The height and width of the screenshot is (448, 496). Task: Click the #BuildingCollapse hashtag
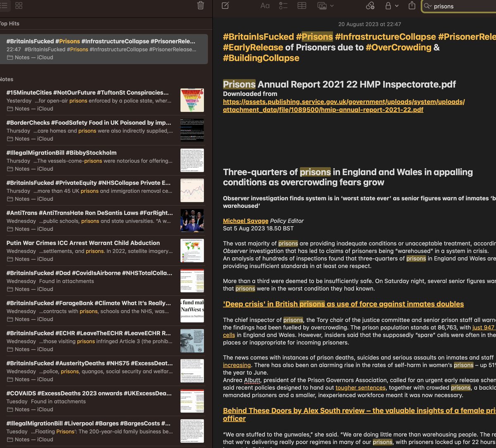click(261, 58)
